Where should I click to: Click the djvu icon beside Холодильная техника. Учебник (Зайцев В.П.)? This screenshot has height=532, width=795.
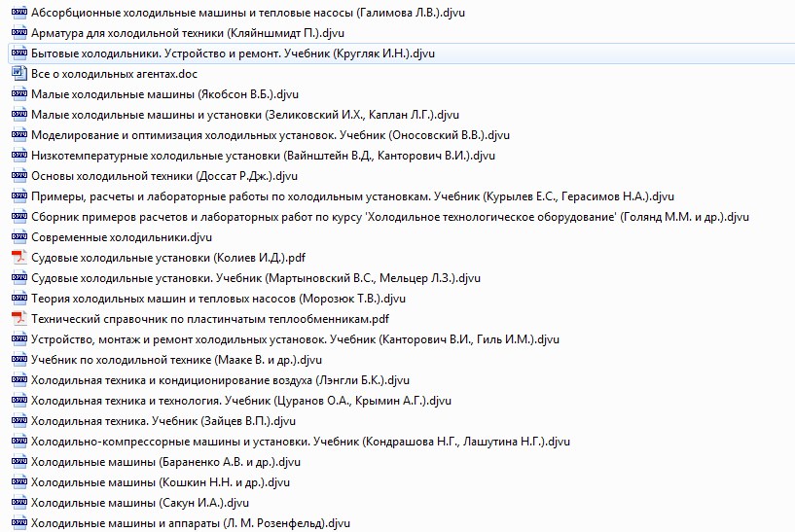click(x=19, y=420)
